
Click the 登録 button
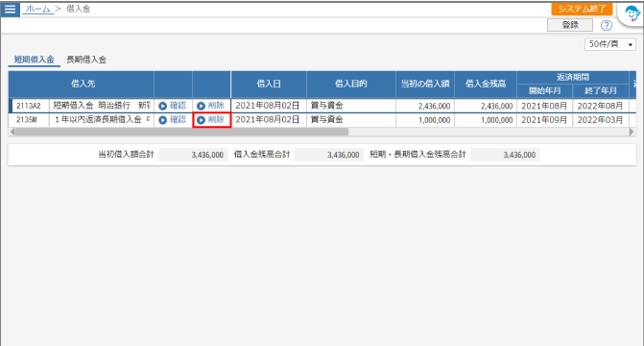(570, 25)
